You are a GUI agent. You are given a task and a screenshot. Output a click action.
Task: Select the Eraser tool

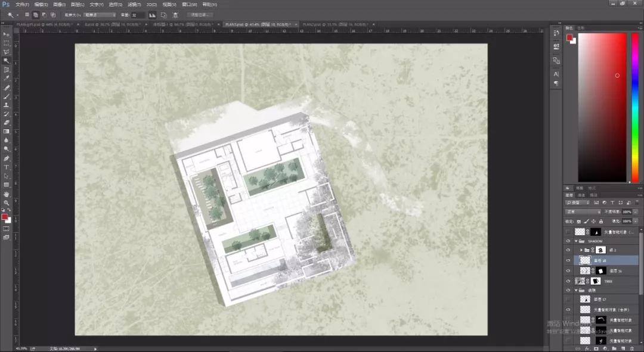(6, 123)
